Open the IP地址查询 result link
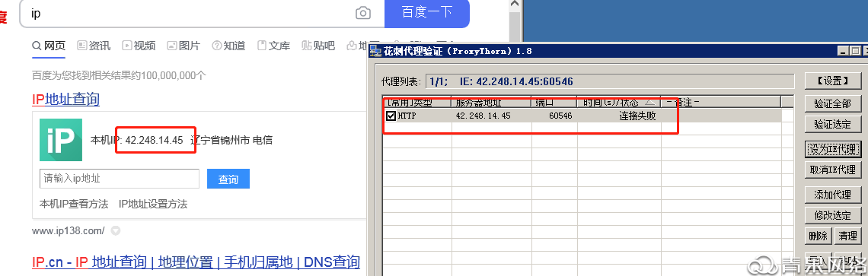This screenshot has width=868, height=276. coord(66,100)
